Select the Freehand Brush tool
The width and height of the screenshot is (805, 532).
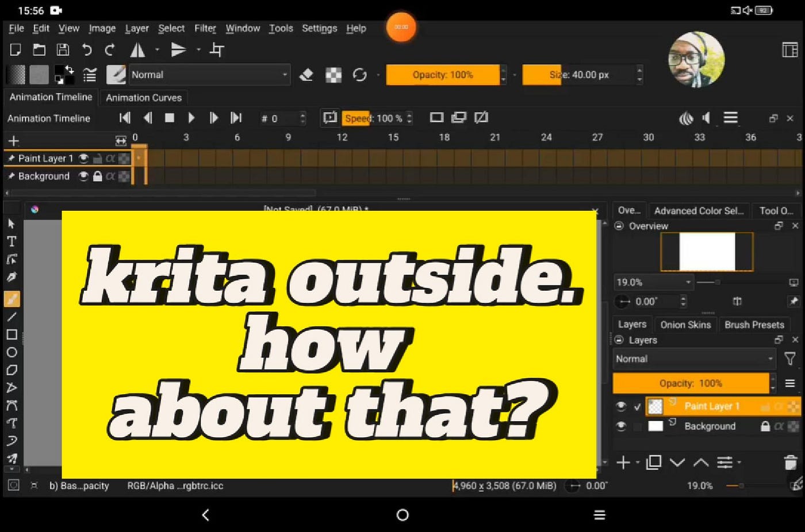click(11, 299)
